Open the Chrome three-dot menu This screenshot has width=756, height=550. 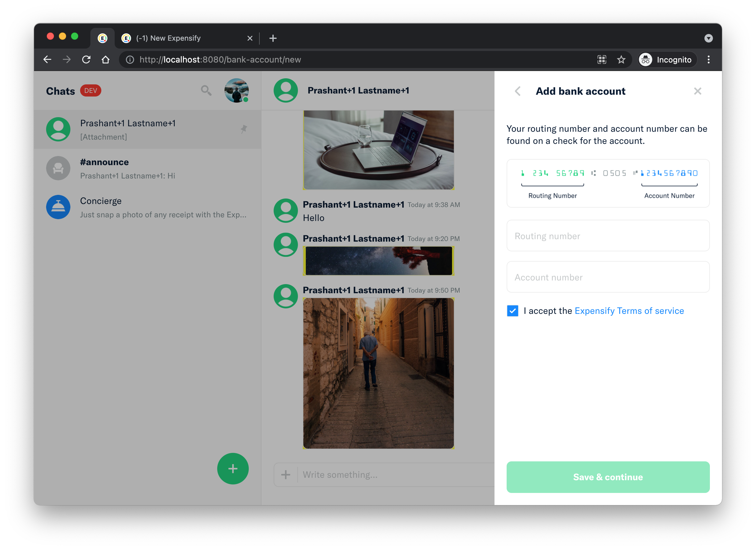(708, 60)
